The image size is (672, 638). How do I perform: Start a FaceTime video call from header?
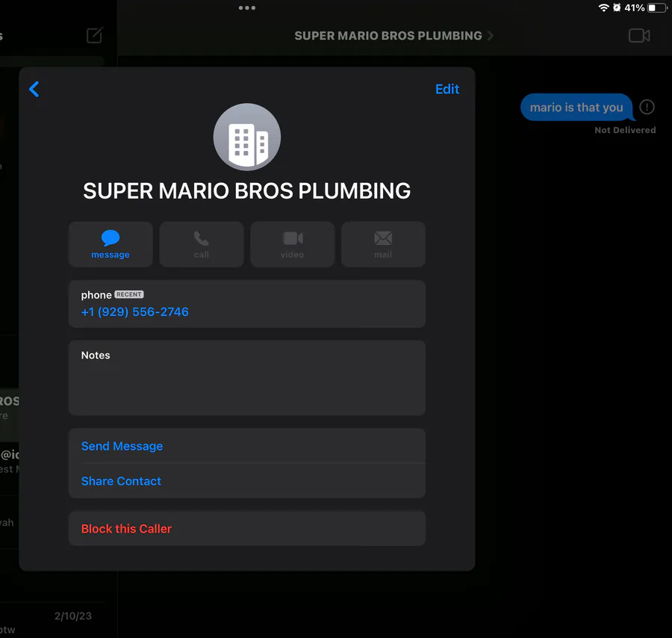point(639,36)
